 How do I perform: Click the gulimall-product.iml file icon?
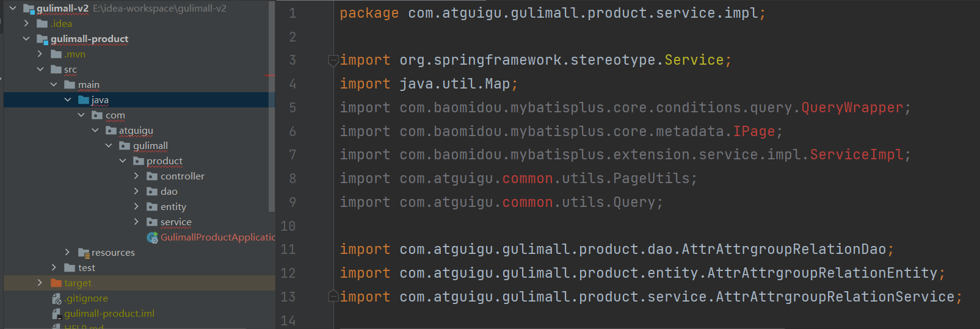tap(57, 314)
